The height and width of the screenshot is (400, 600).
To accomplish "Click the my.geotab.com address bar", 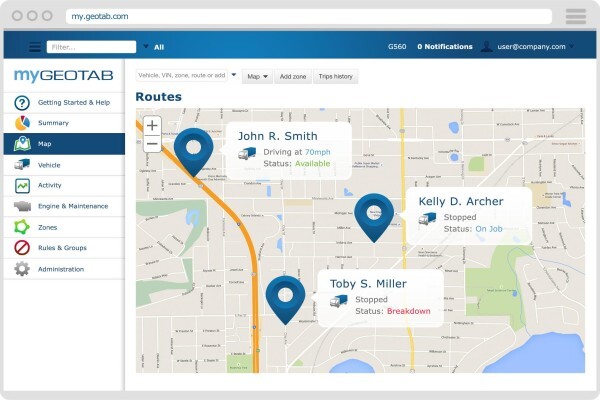I will [308, 16].
